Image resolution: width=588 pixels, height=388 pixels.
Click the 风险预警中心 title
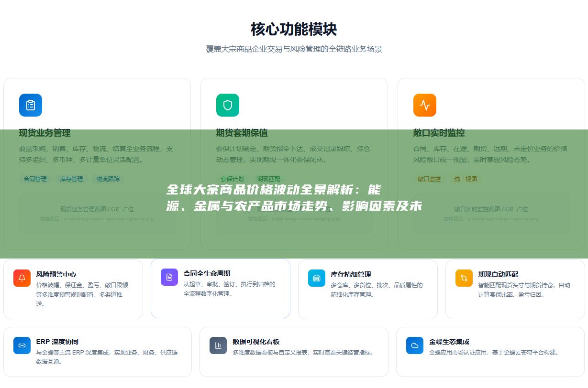[x=56, y=274]
